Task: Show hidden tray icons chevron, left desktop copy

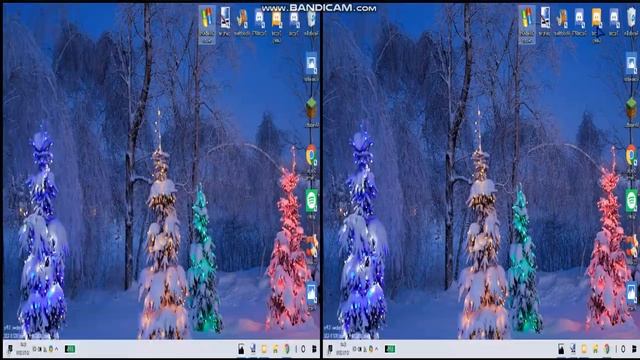Action: (56, 349)
